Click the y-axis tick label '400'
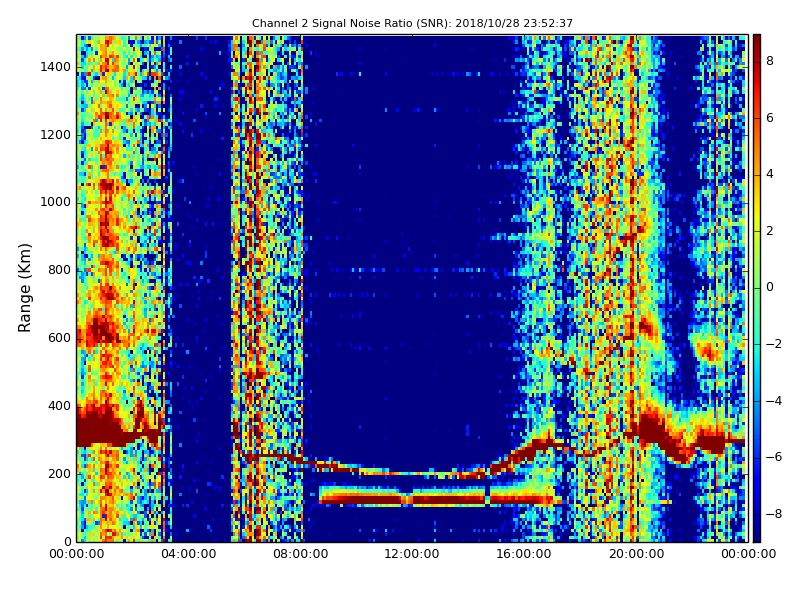Screen dimensions: 800x600 tap(60, 406)
